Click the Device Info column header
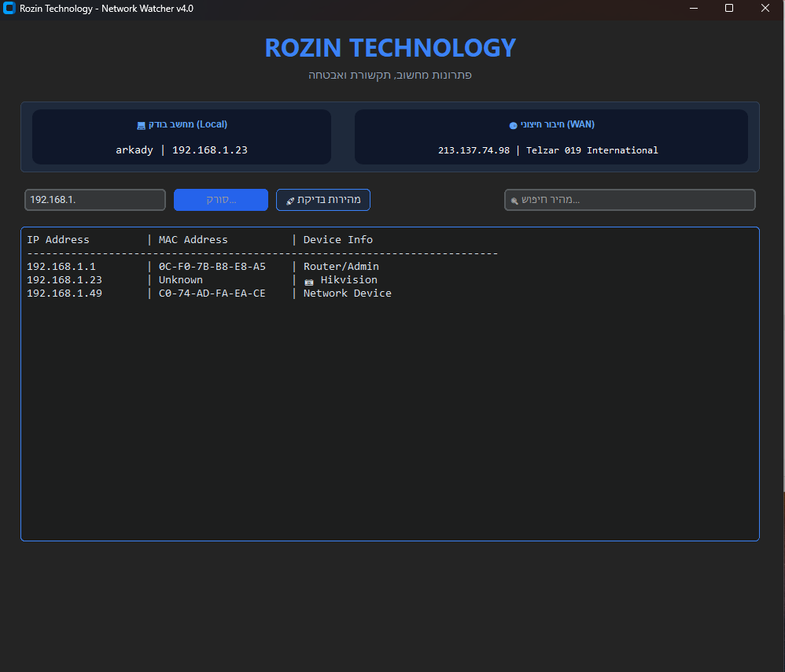This screenshot has height=672, width=785. (338, 240)
